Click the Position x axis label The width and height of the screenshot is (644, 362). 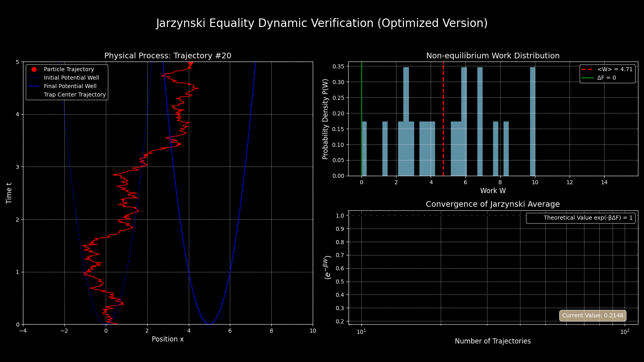(167, 339)
